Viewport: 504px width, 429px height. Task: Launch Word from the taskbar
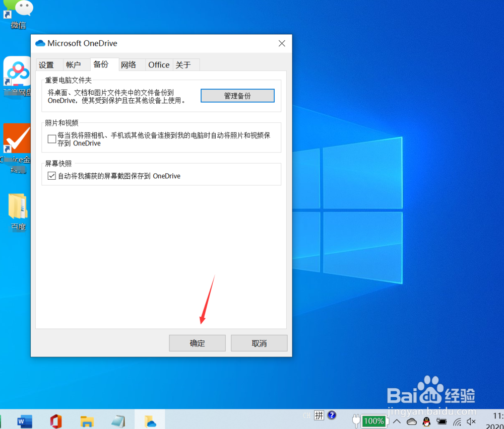(25, 421)
